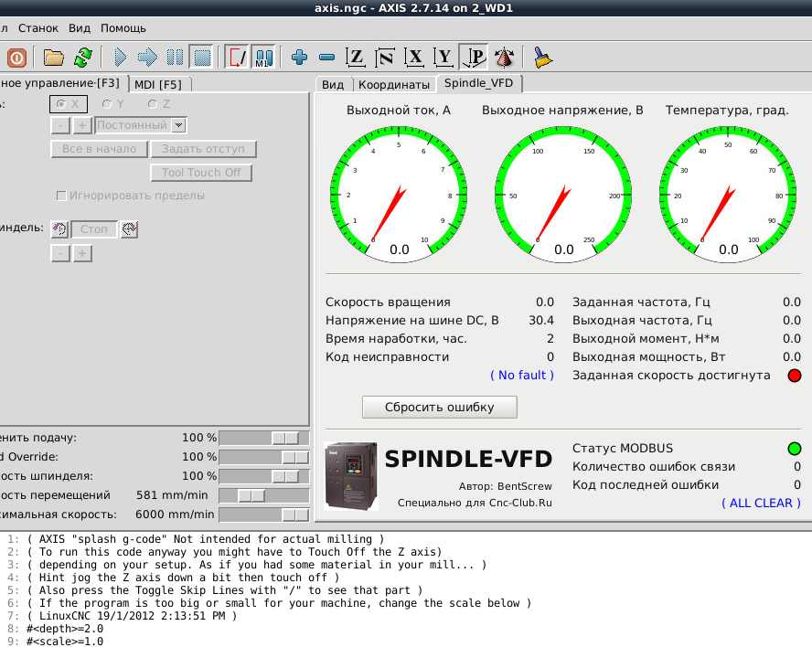Open the Постоянный jog increment dropdown
The height and width of the screenshot is (647, 812).
(x=178, y=125)
